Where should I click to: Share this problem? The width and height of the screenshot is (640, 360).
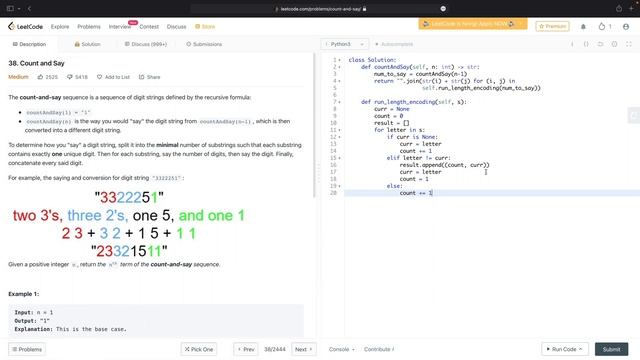coord(149,77)
